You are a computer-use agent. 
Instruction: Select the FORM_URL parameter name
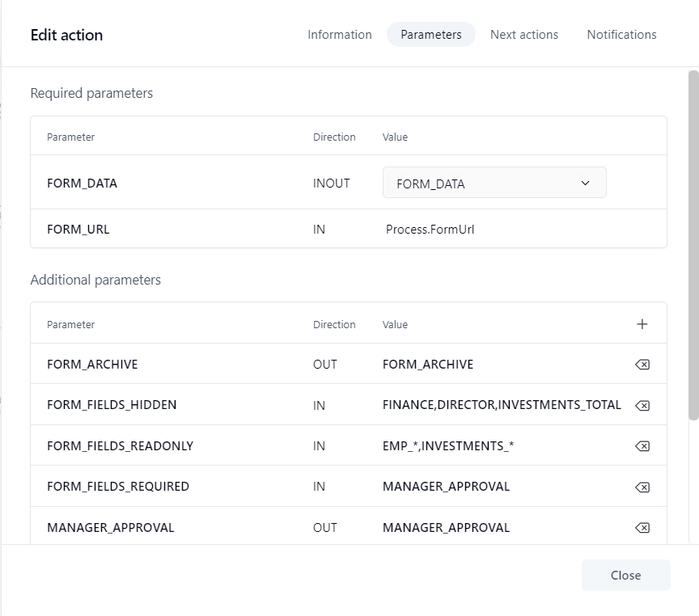click(78, 230)
